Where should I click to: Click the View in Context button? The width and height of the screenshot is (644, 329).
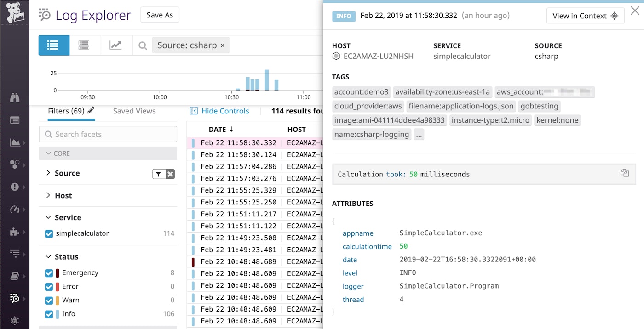click(586, 16)
